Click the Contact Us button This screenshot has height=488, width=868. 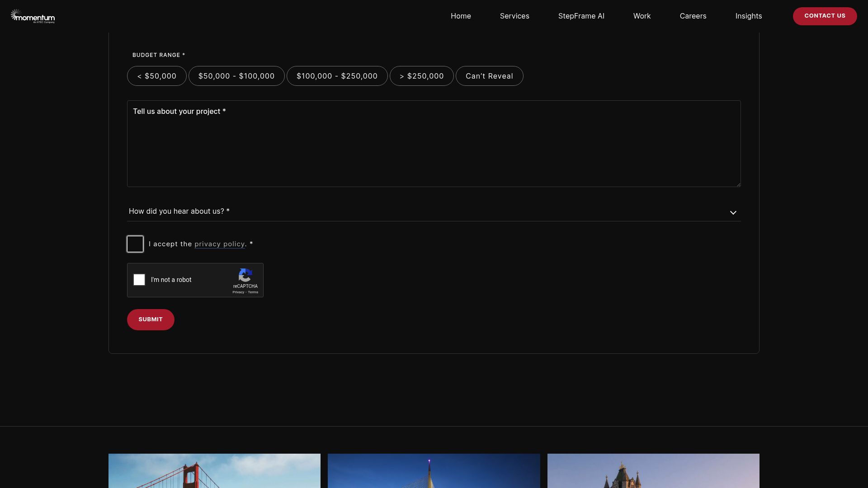[x=825, y=16]
